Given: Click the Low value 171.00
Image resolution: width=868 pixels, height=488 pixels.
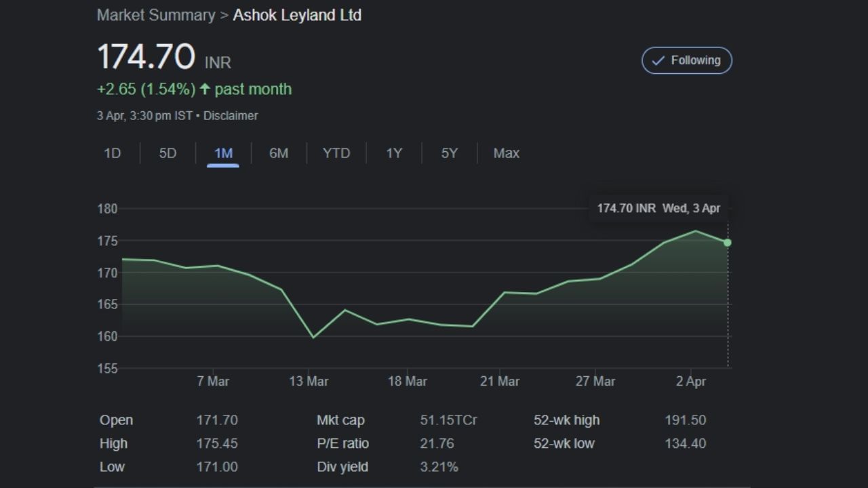Looking at the screenshot, I should (217, 466).
